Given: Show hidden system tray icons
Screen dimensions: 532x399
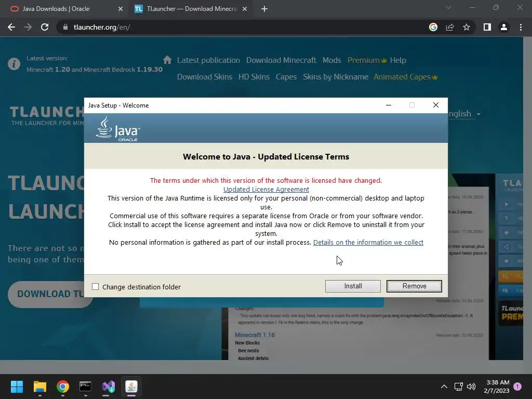Looking at the screenshot, I should tap(444, 387).
